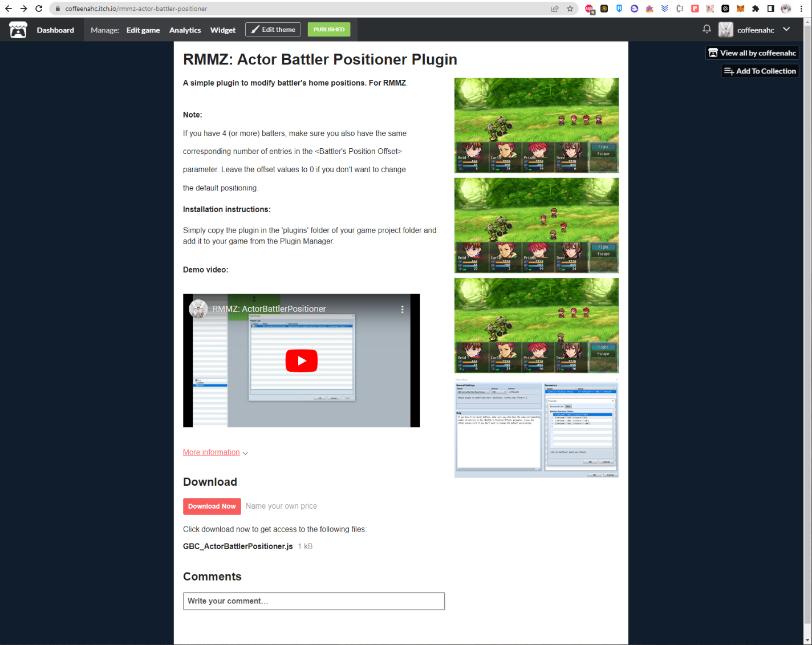Click the Chrome profile avatar
This screenshot has width=812, height=645.
pos(786,9)
